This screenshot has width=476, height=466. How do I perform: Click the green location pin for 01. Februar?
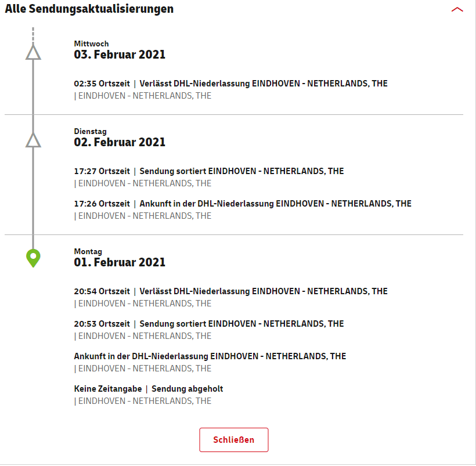click(x=33, y=258)
